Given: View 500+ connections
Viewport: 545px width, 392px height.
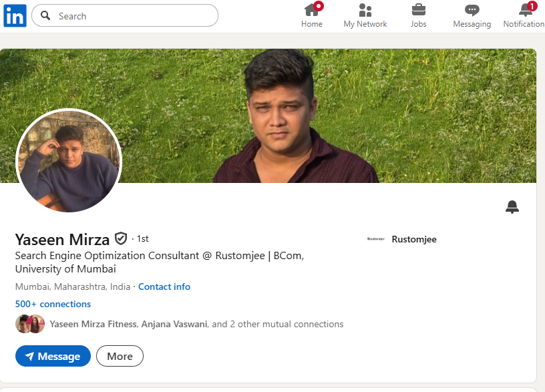Looking at the screenshot, I should click(53, 304).
